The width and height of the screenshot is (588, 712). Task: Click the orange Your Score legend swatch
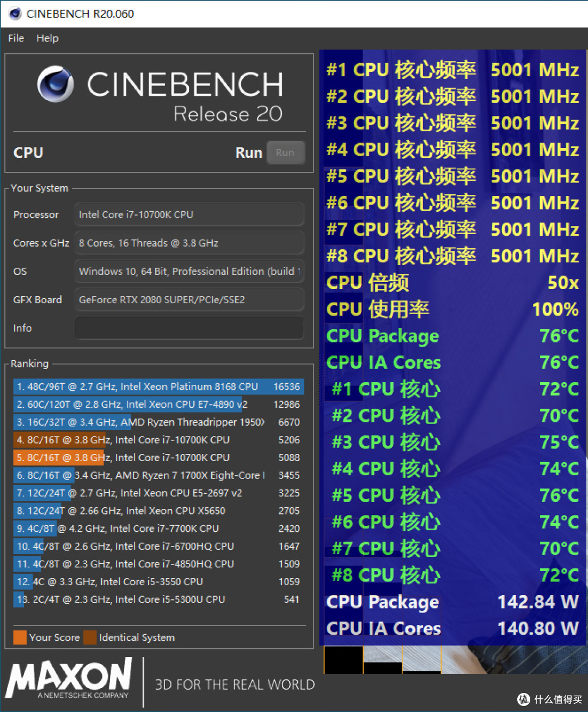point(20,637)
